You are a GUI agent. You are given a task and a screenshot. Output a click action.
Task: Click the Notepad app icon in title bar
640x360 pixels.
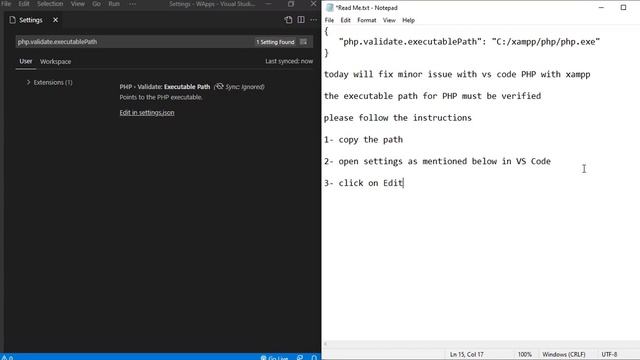[x=329, y=7]
